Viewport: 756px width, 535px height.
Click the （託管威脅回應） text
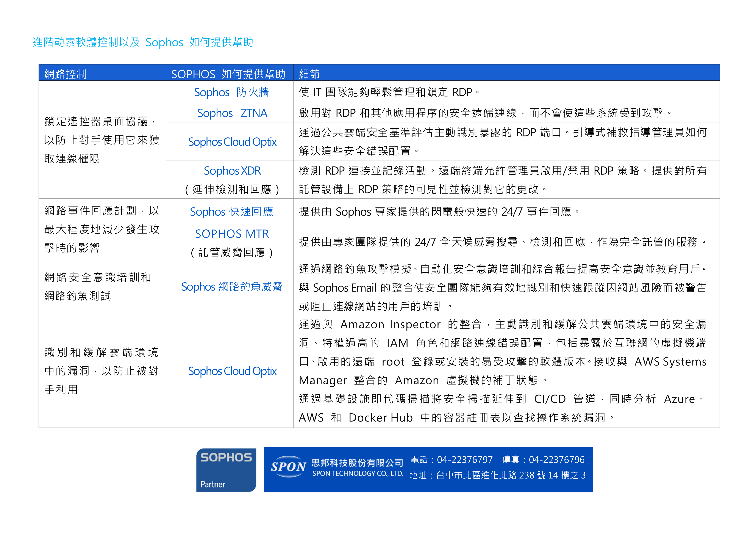[232, 252]
